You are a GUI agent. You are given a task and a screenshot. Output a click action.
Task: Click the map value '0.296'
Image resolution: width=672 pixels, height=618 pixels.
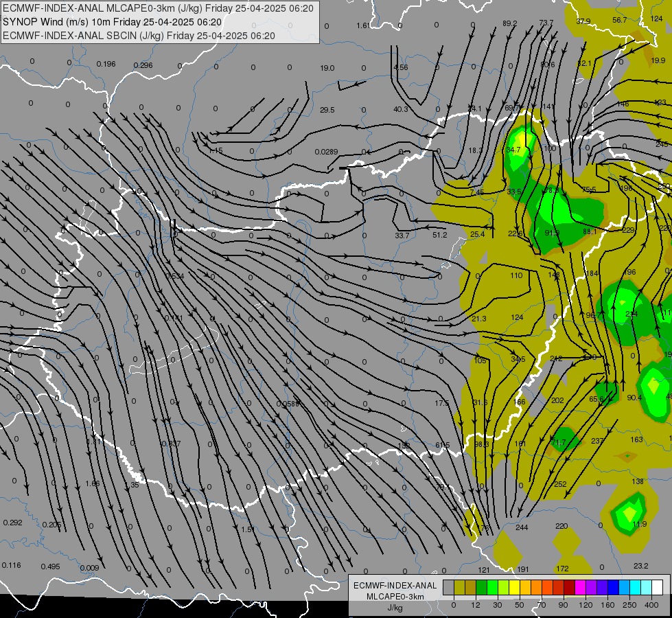coord(143,65)
